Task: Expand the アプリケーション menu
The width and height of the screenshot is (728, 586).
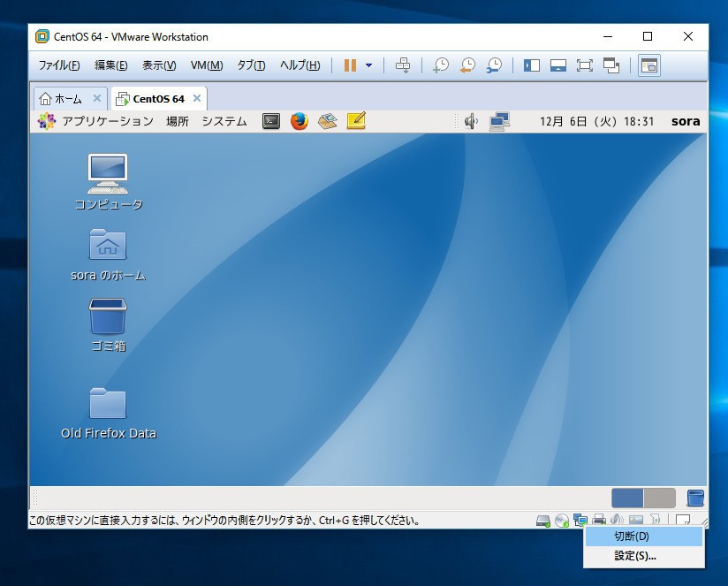Action: [97, 121]
